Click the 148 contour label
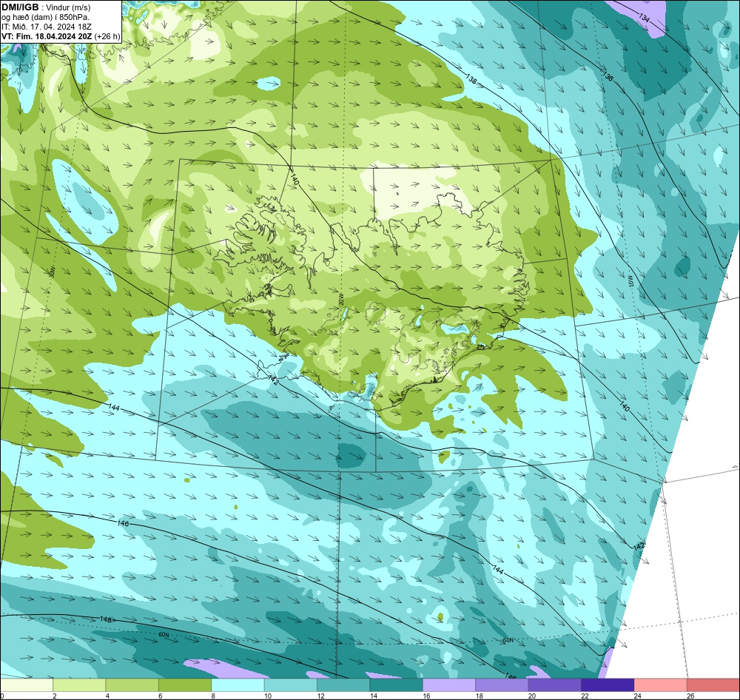Image resolution: width=740 pixels, height=700 pixels. point(106,619)
